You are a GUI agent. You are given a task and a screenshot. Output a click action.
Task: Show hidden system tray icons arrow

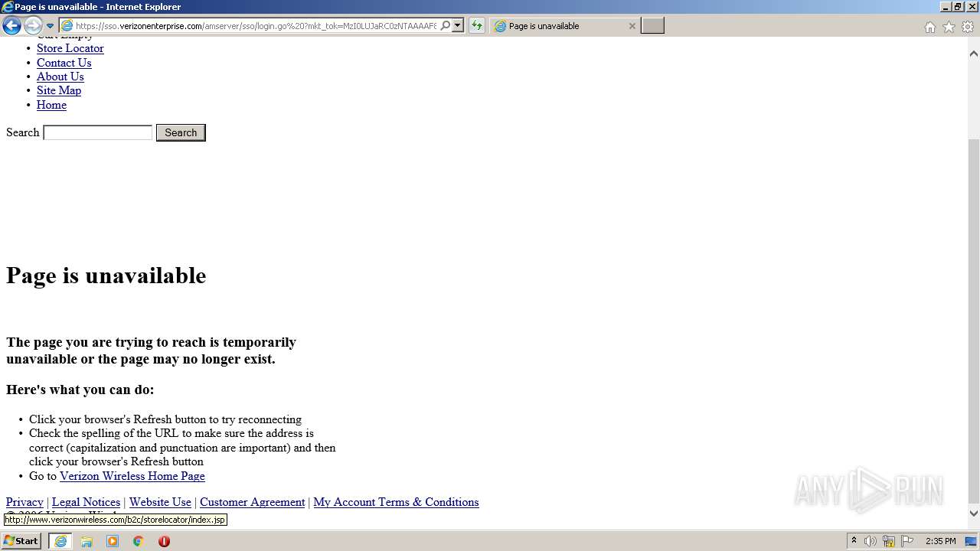pyautogui.click(x=854, y=541)
